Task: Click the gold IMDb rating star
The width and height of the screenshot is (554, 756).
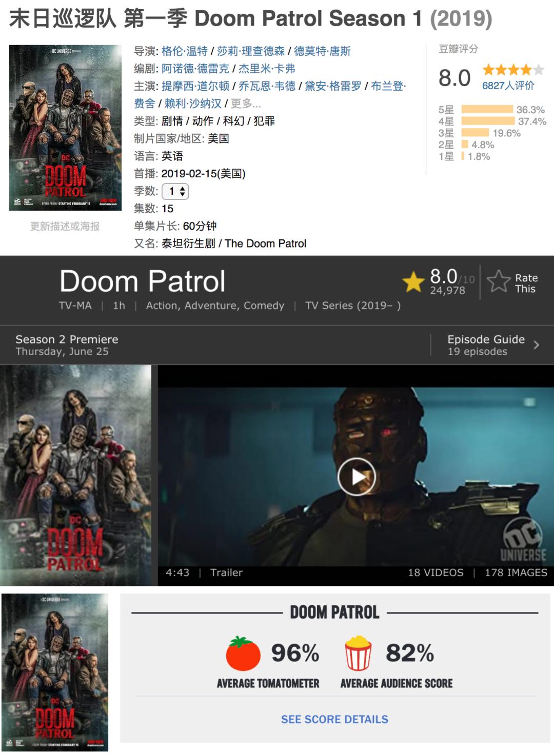Action: (413, 282)
